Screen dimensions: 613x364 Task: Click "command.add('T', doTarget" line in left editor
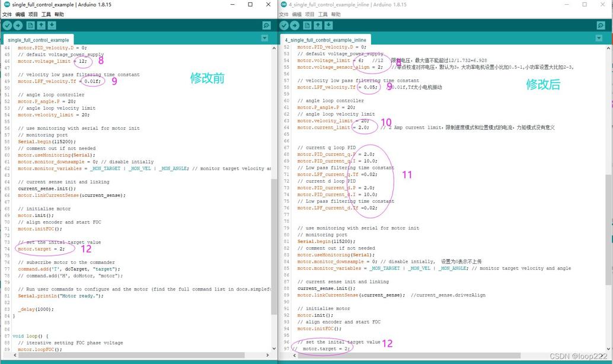tap(69, 269)
